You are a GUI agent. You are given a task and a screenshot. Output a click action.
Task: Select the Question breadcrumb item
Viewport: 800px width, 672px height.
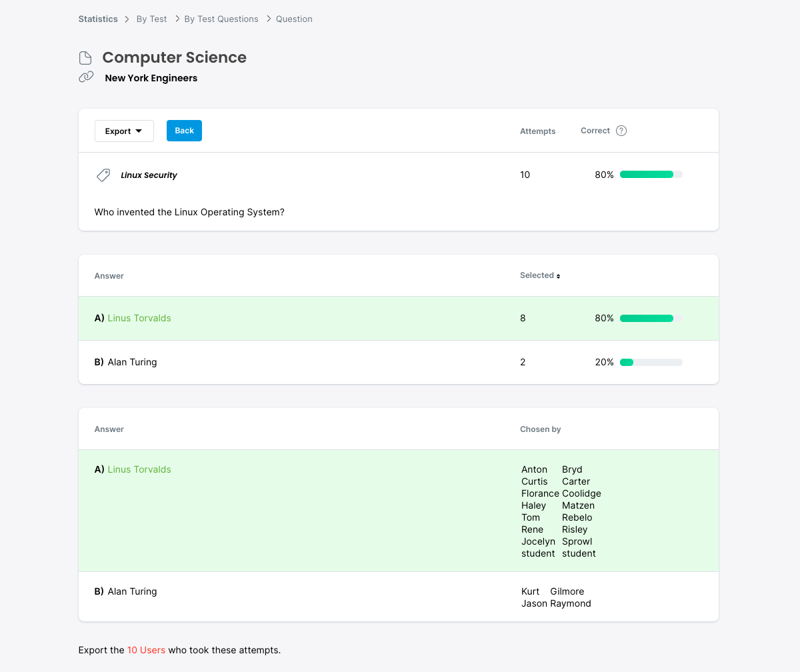[x=294, y=19]
